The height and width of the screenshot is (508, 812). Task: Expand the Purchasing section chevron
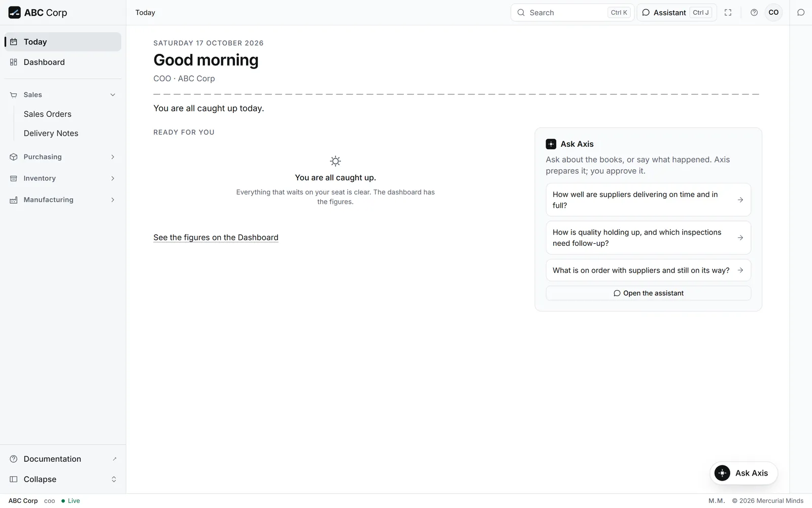pos(113,157)
